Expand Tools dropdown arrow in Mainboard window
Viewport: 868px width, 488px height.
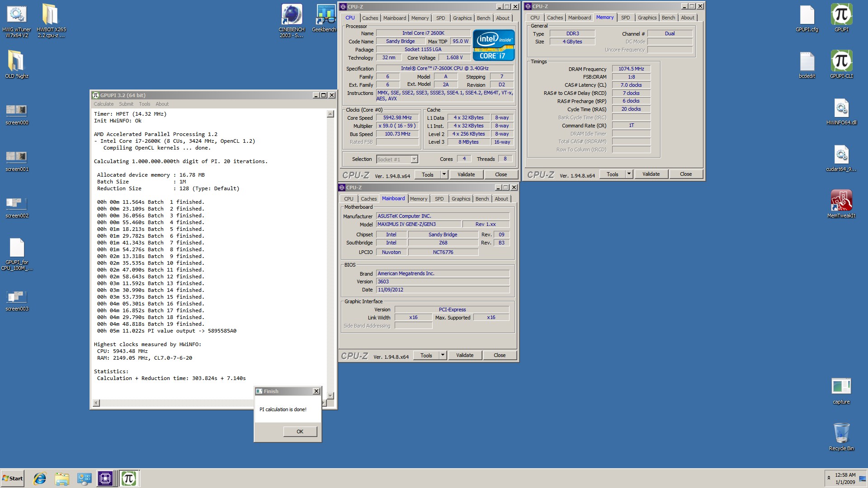(x=443, y=355)
